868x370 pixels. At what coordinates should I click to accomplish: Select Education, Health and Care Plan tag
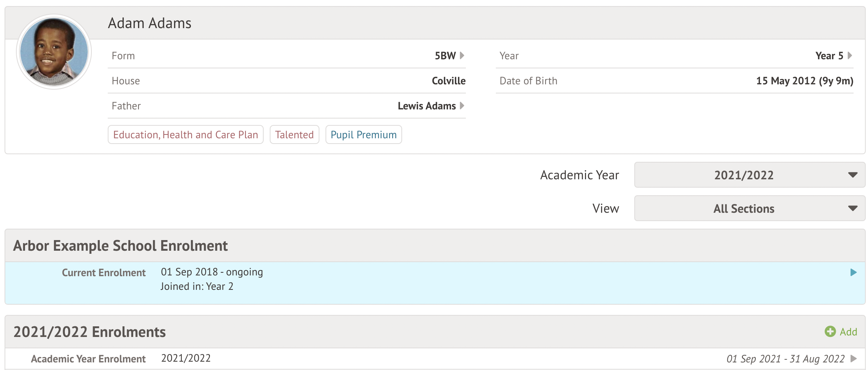click(x=186, y=135)
